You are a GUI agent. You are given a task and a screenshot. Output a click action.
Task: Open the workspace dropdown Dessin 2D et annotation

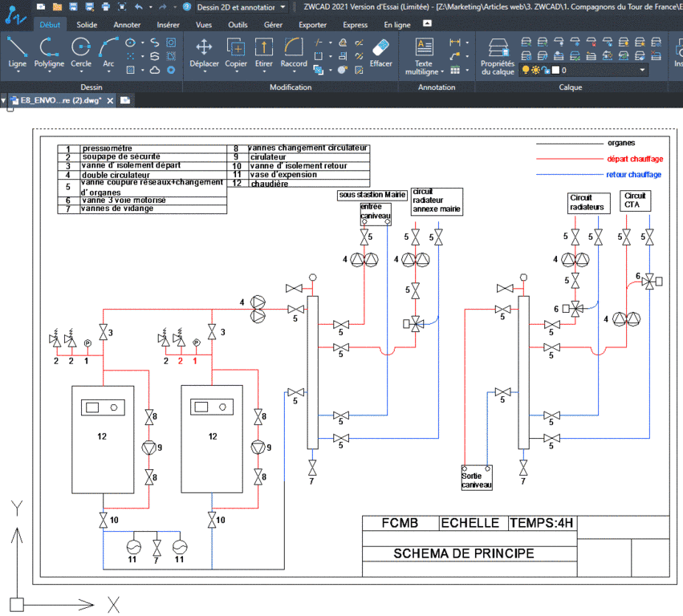point(241,7)
